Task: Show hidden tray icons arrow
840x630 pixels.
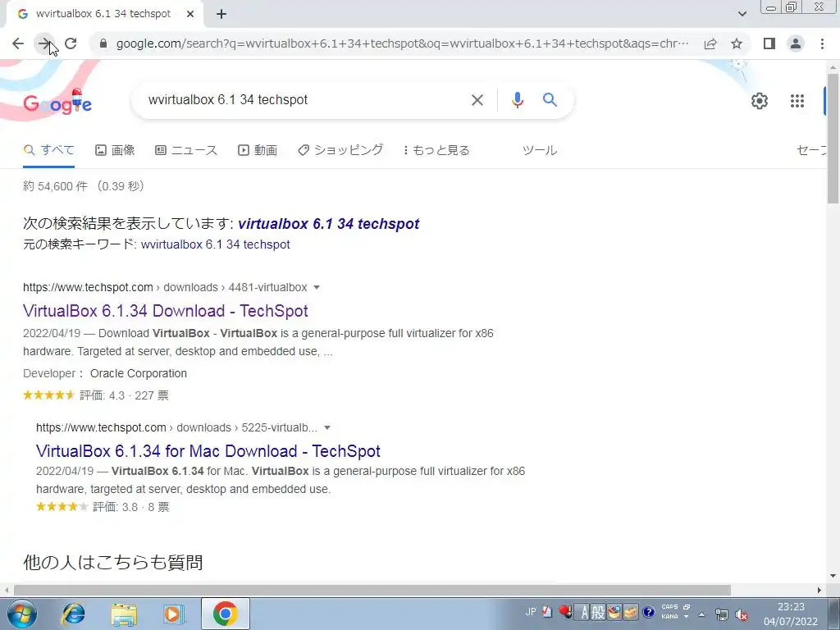Action: 702,614
